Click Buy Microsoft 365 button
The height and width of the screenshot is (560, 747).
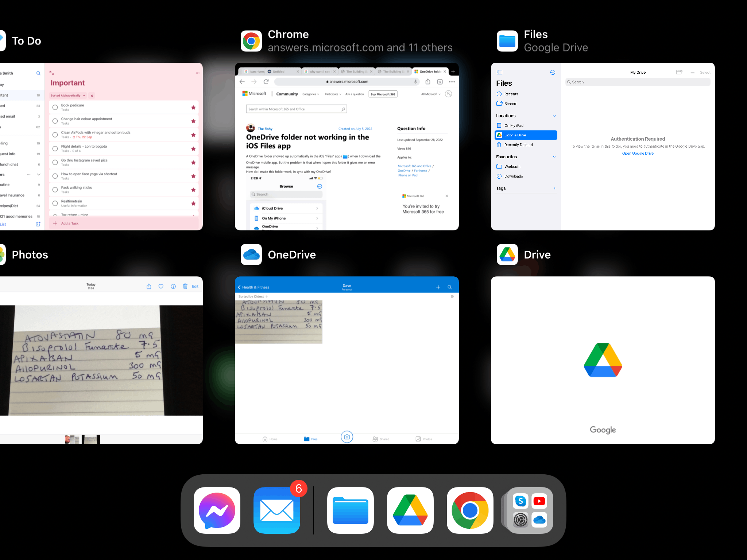383,94
